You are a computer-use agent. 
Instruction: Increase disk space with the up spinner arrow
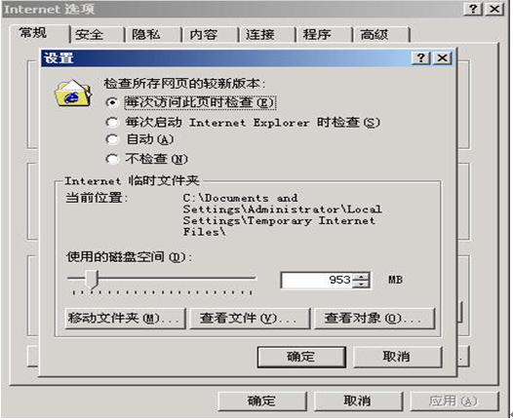pyautogui.click(x=361, y=276)
